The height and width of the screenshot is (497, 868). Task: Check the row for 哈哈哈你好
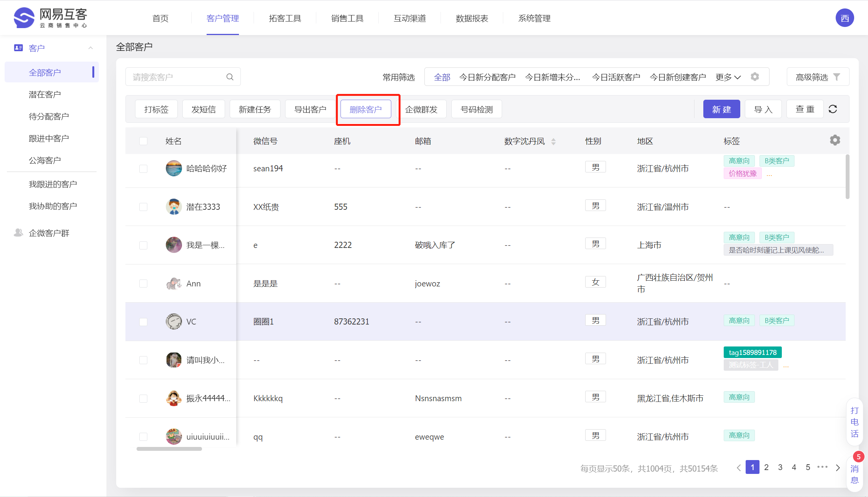point(143,169)
